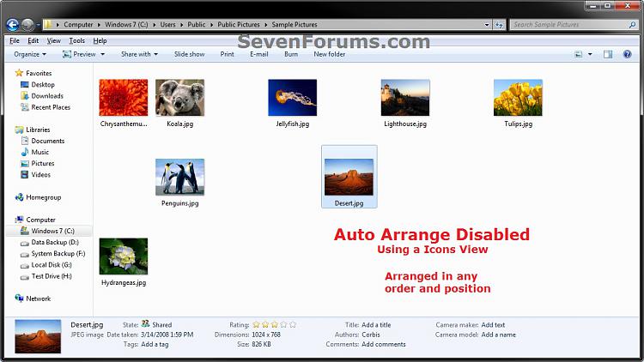The height and width of the screenshot is (362, 644).
Task: Open Recent Places in the sidebar
Action: tap(51, 107)
